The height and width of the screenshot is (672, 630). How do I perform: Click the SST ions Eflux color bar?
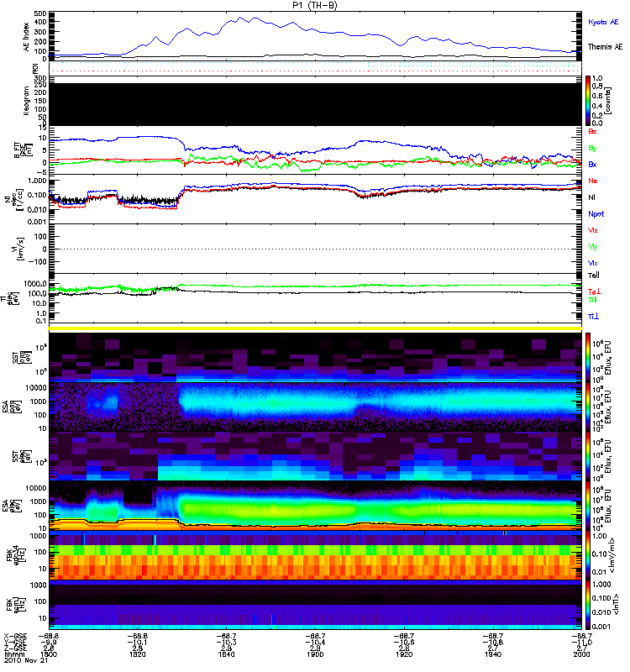(x=589, y=358)
